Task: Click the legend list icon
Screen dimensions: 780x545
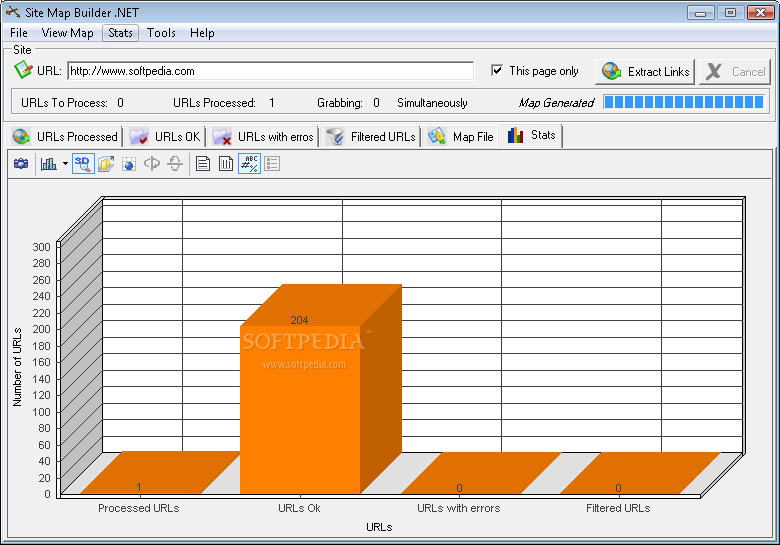Action: (x=272, y=164)
